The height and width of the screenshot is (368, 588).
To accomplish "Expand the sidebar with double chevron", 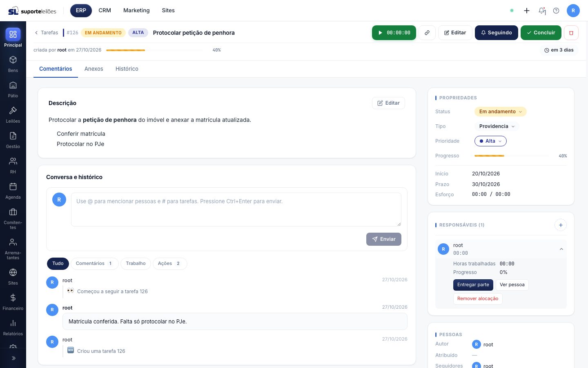I will click(13, 358).
